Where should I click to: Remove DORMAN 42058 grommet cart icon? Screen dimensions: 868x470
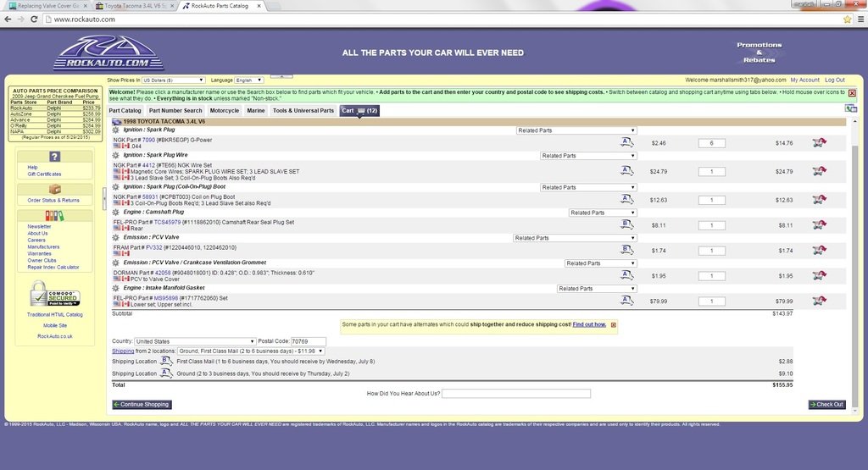(820, 275)
